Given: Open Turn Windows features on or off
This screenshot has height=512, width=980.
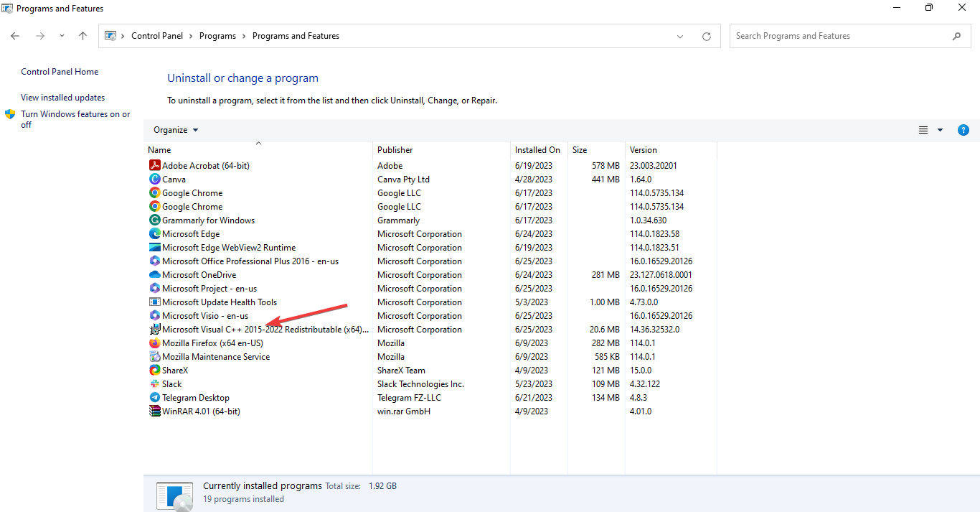Looking at the screenshot, I should tap(75, 119).
